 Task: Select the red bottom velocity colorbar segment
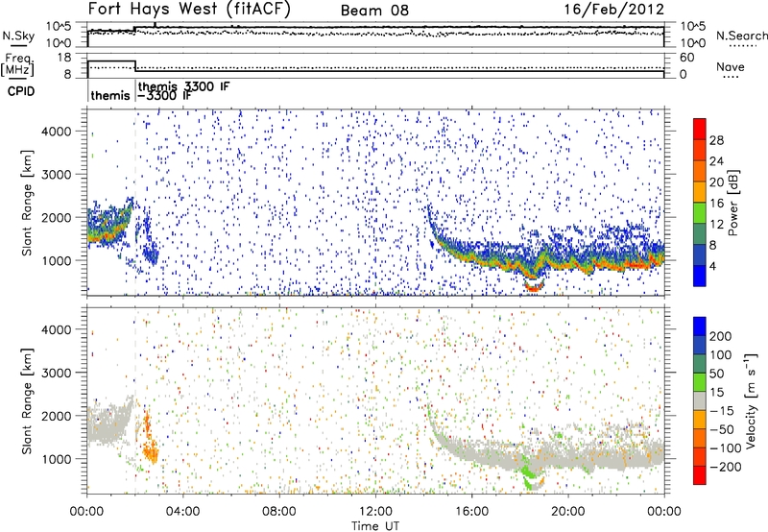pos(700,475)
